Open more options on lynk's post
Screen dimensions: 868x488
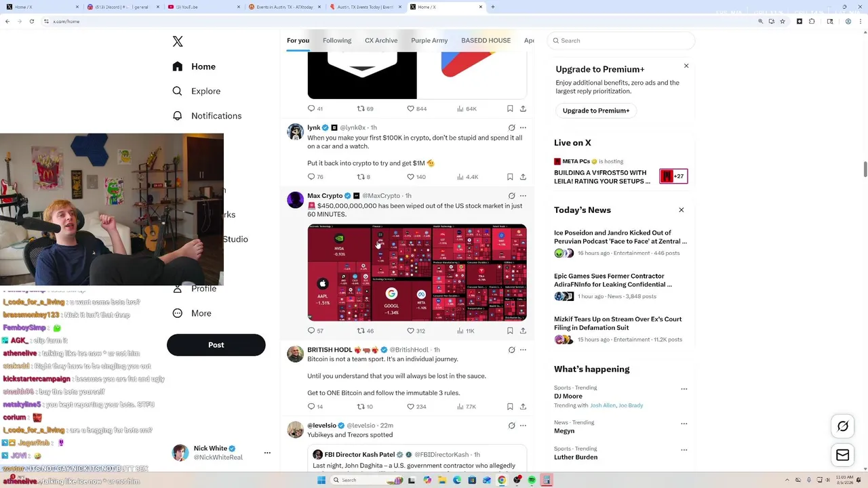(x=523, y=127)
